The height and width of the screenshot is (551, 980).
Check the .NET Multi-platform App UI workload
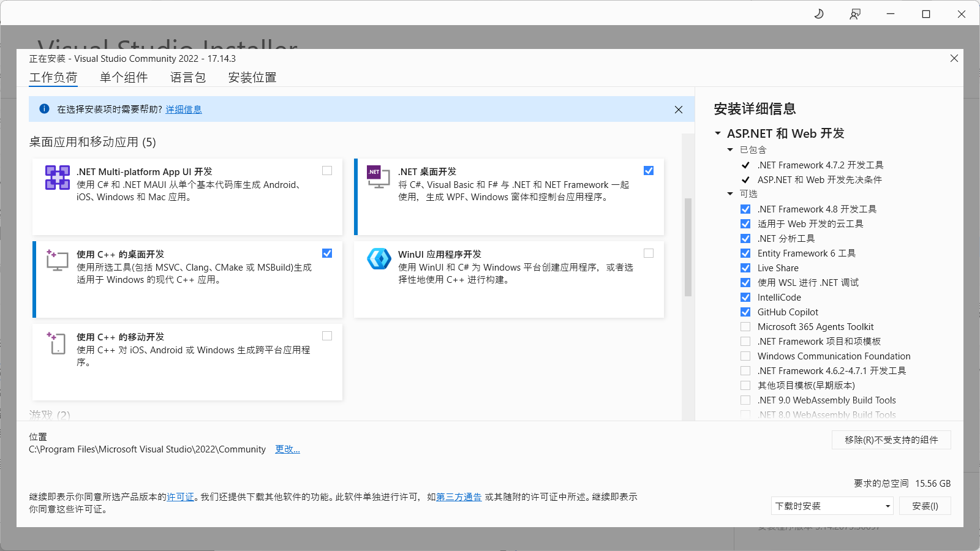[327, 171]
